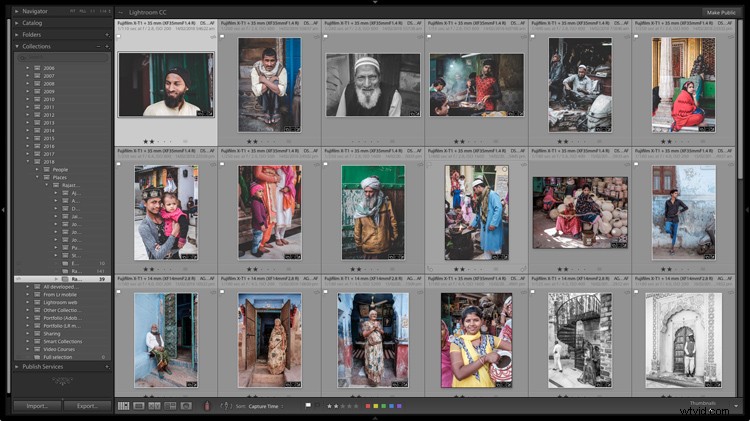Apply the yellow color label
The image size is (750, 421).
pyautogui.click(x=375, y=406)
